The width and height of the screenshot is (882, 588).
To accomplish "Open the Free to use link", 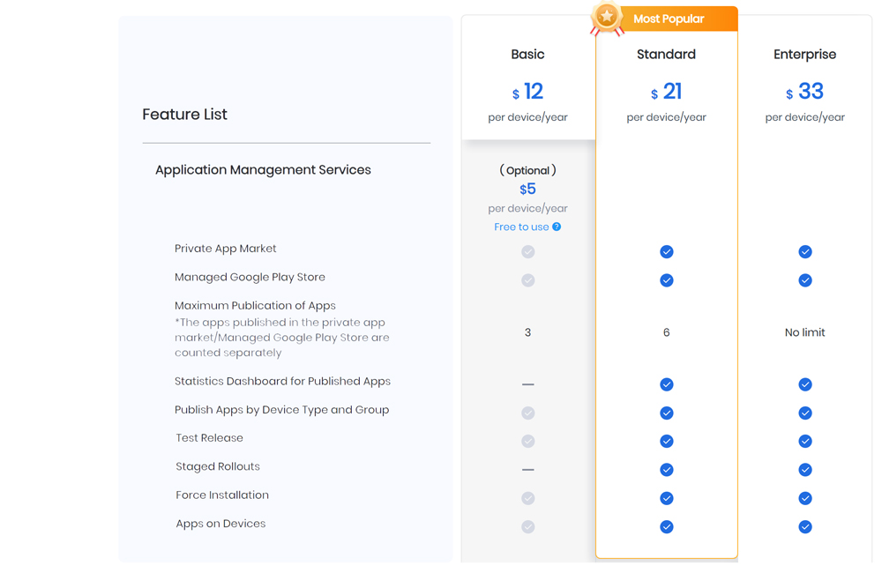I will click(x=522, y=227).
